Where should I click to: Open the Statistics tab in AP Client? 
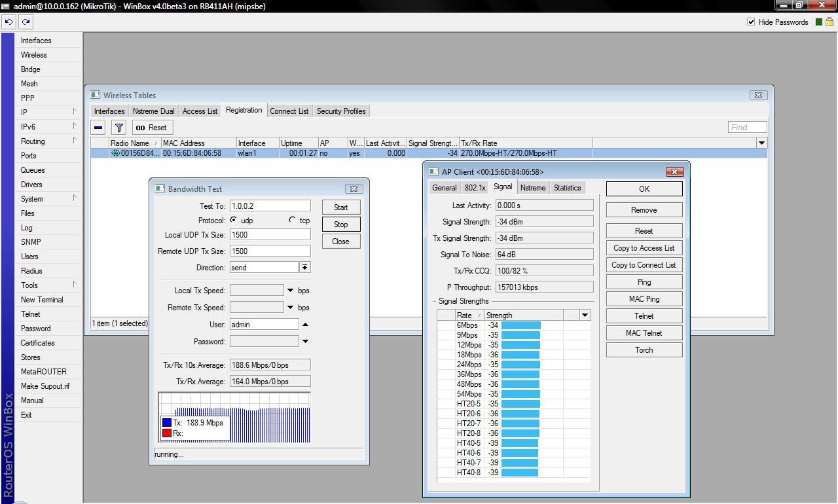point(567,188)
